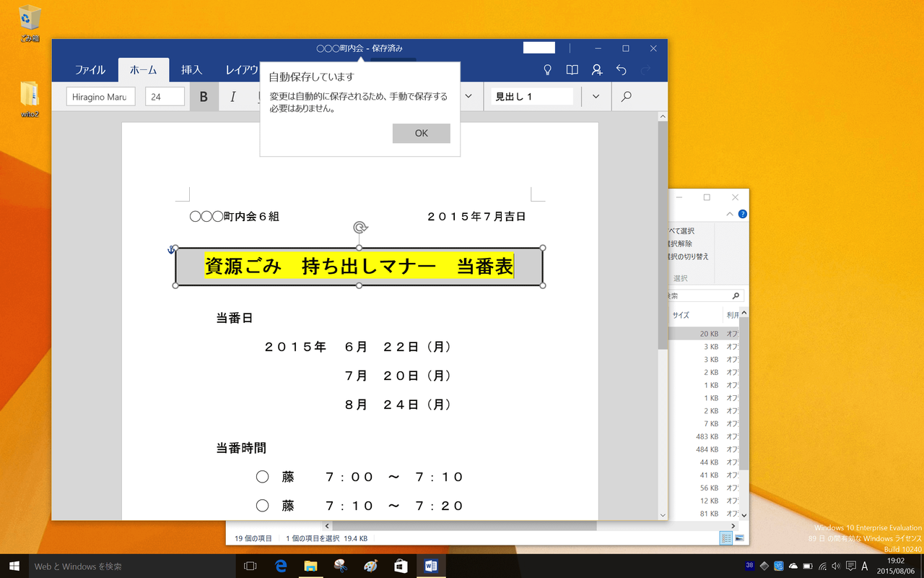
Task: Expand the paragraph options chevron in Word ribbon
Action: pyautogui.click(x=468, y=97)
